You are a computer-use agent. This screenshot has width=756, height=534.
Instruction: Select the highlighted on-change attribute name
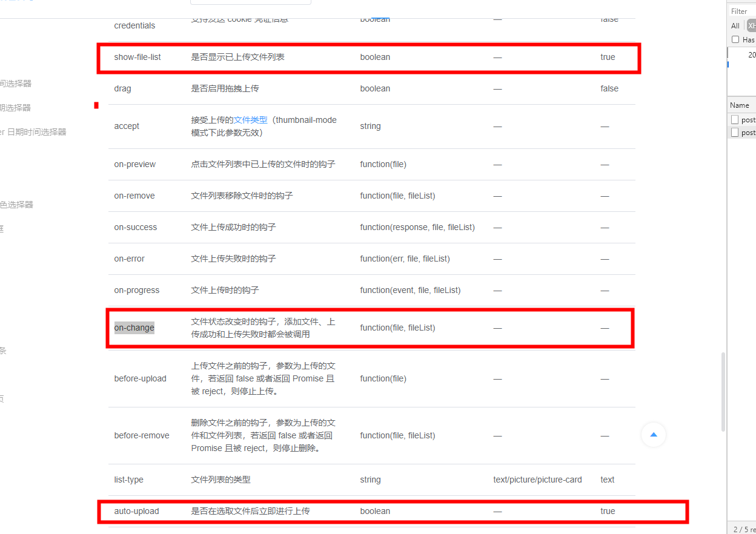coord(134,327)
